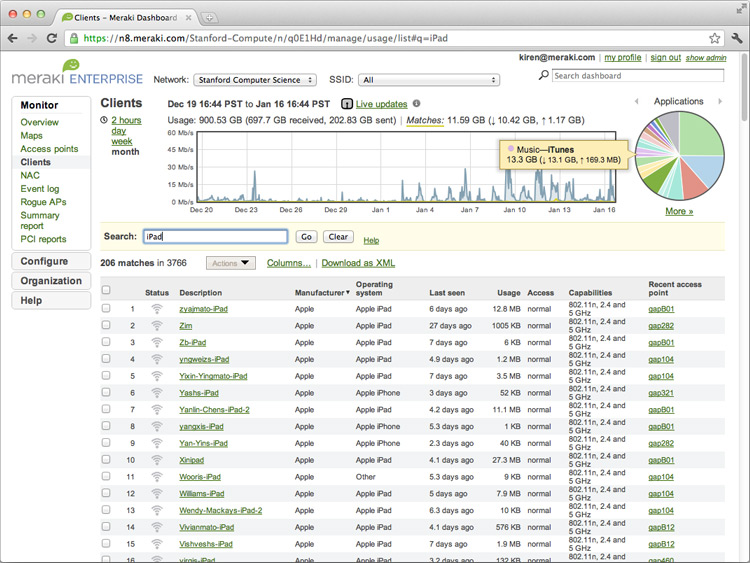
Task: Click the Meraki smiley logo
Action: pyautogui.click(x=71, y=65)
